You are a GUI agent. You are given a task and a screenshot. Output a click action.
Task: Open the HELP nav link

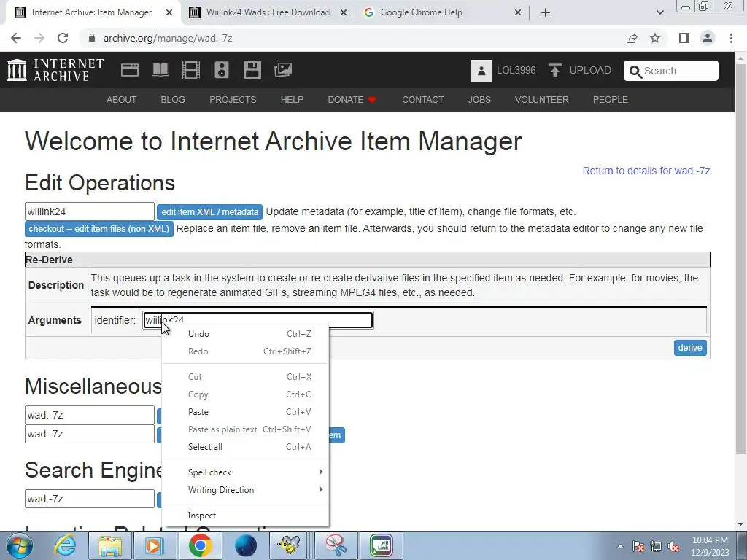tap(292, 99)
